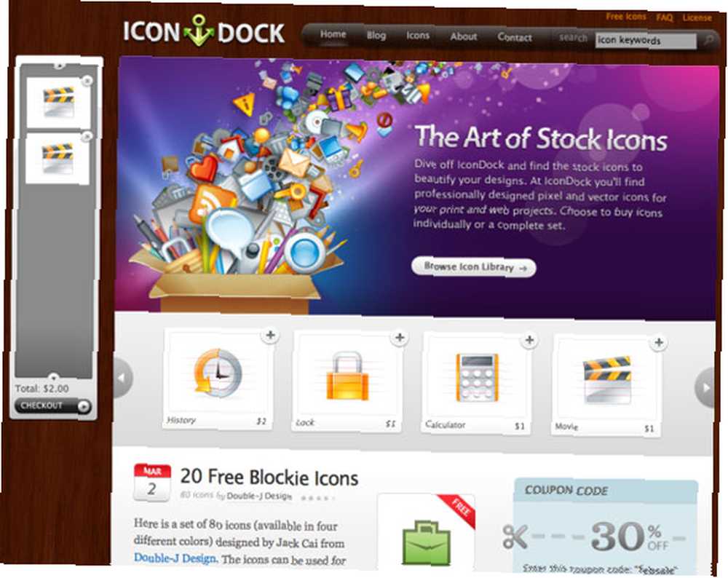Add the History icon to cart
728x578 pixels.
271,335
